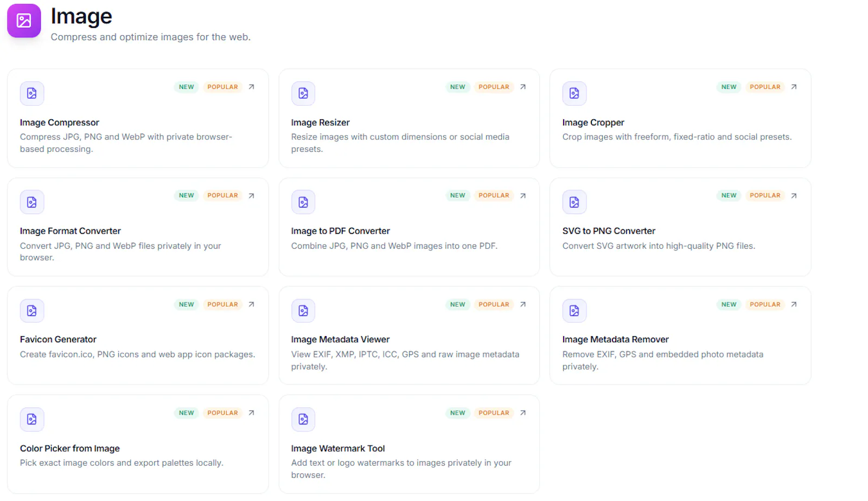
Task: Click the file icon on Image Resizer card
Action: click(x=303, y=93)
